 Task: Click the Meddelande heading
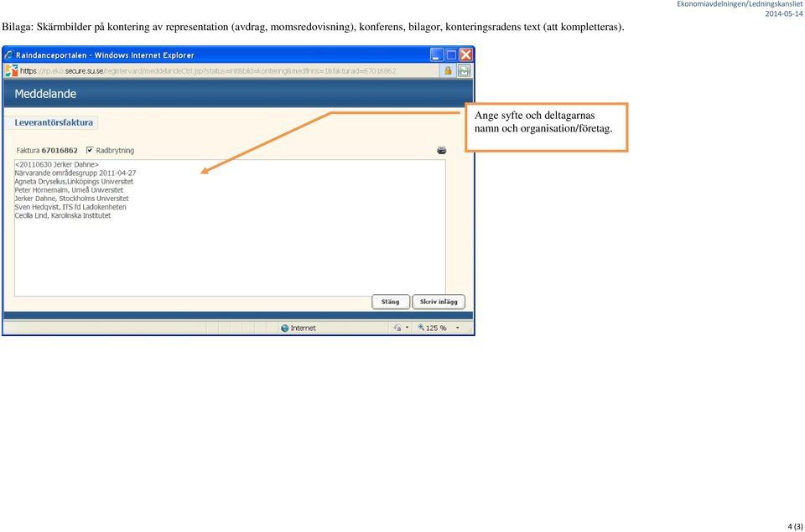[x=45, y=94]
